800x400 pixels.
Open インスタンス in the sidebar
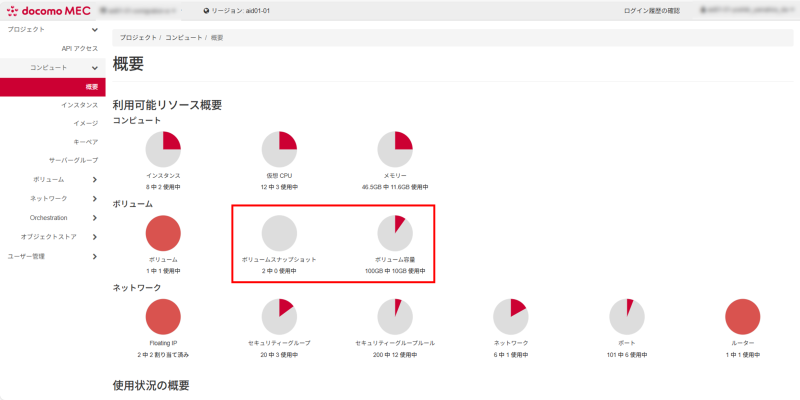point(79,105)
